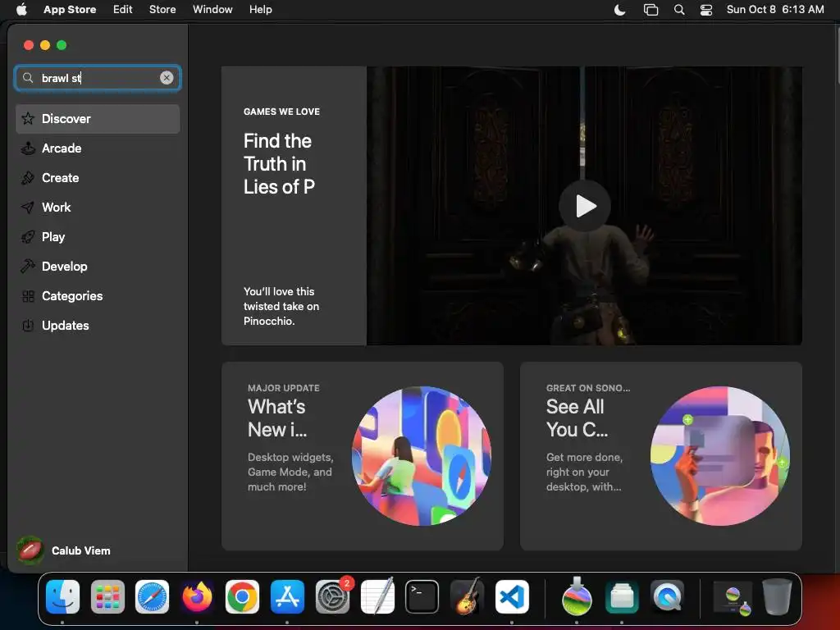Viewport: 840px width, 630px height.
Task: Open Spotlight search in the menu bar
Action: point(678,10)
